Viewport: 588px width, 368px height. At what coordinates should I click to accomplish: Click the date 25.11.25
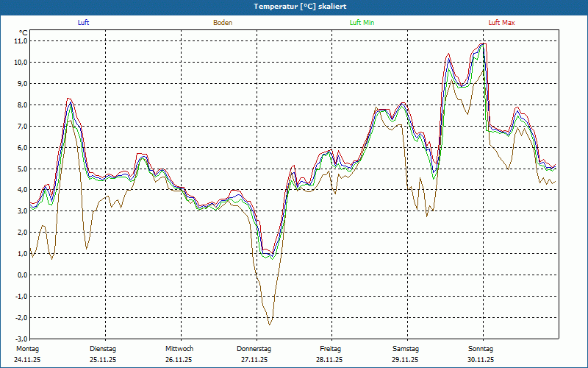103,360
